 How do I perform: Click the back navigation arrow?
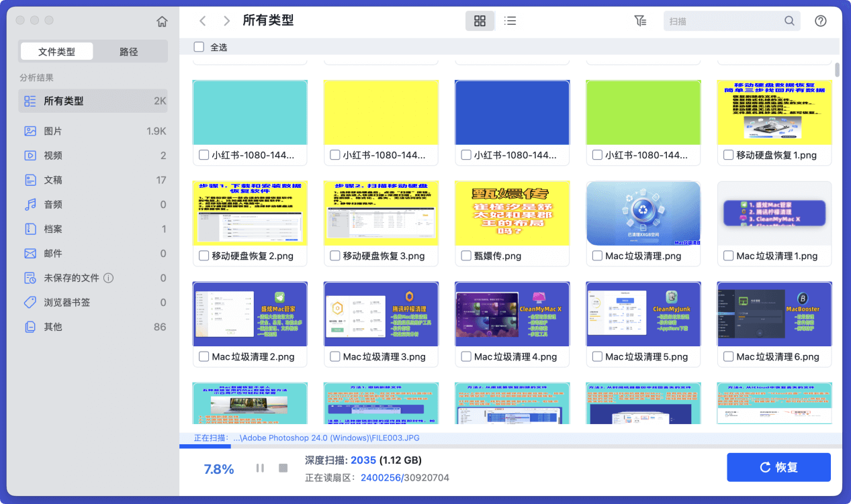[203, 21]
